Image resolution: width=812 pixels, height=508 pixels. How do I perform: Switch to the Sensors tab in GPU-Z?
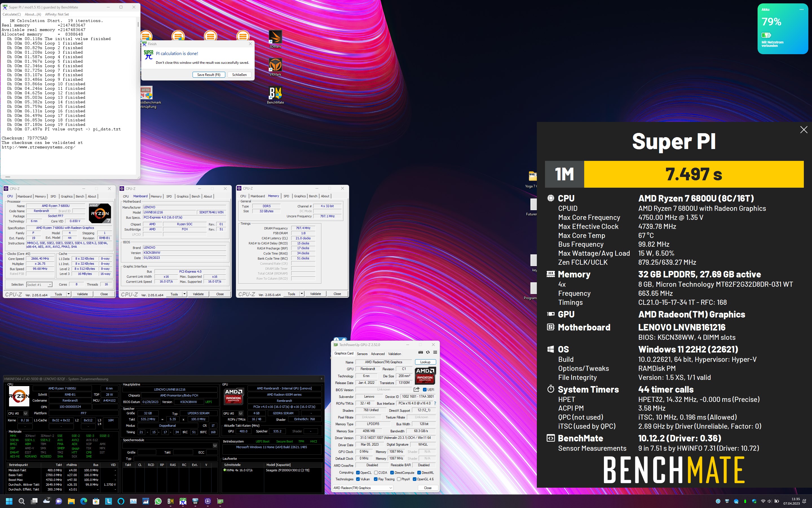pos(362,354)
